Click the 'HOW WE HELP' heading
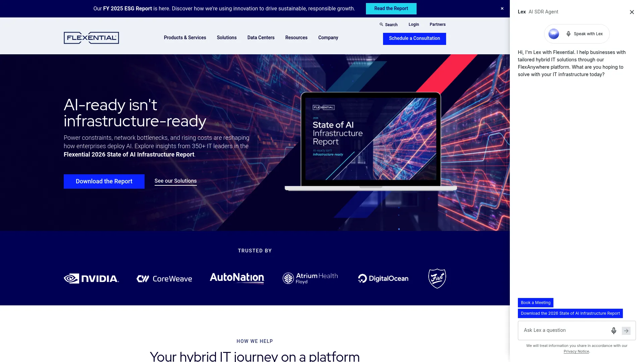This screenshot has height=362, width=644. [x=255, y=341]
